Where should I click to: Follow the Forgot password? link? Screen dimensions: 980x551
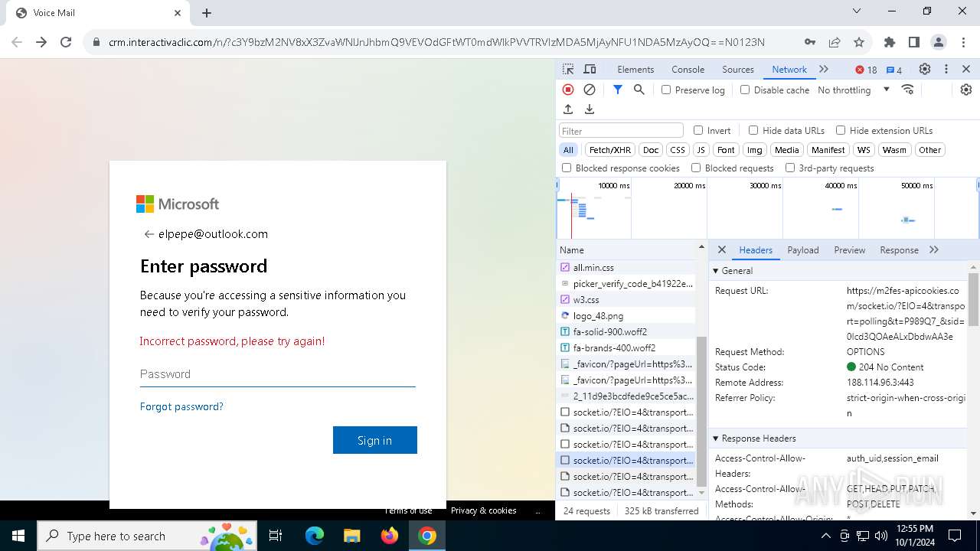[x=181, y=406]
